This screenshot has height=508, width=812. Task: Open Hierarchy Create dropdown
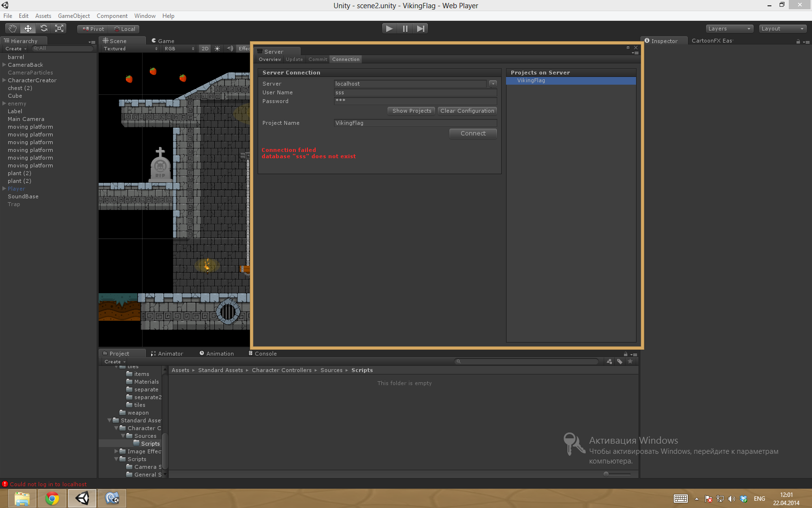pos(15,49)
